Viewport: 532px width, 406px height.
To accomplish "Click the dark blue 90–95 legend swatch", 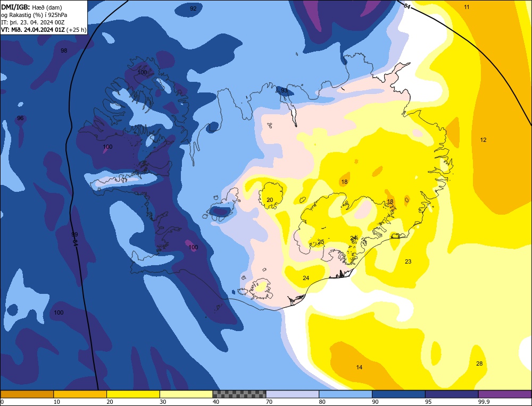I will tap(398, 394).
